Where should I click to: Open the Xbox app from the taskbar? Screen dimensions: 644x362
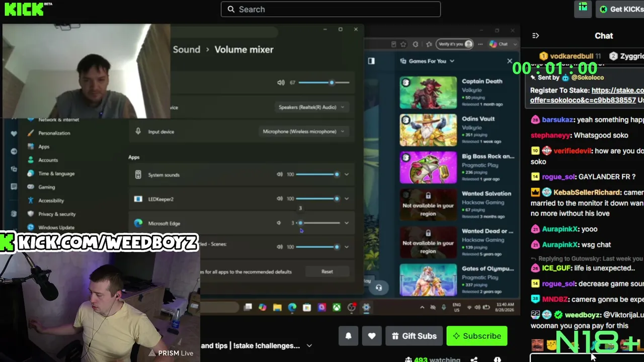[337, 307]
